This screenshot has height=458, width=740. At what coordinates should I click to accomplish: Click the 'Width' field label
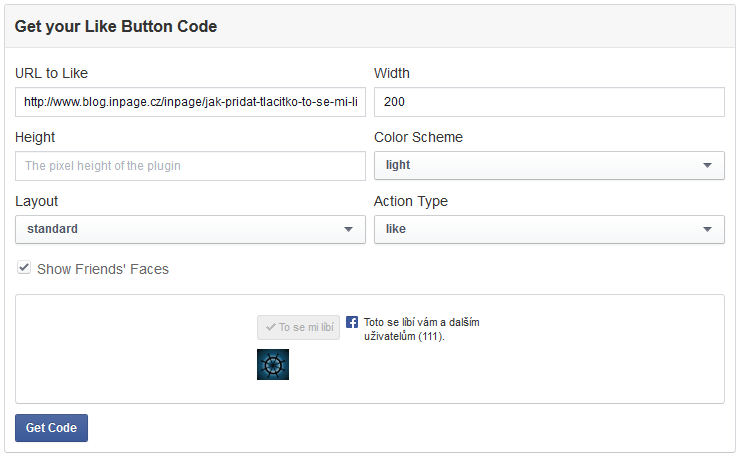tap(392, 73)
